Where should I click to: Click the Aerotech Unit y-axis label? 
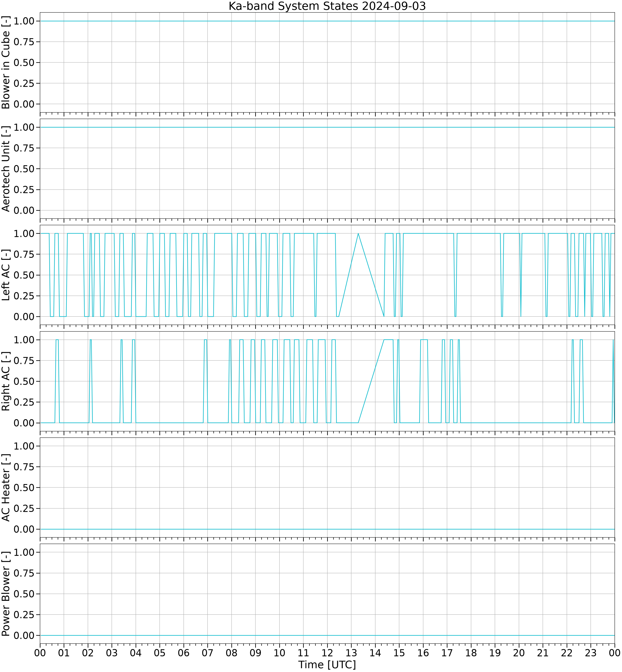pyautogui.click(x=6, y=169)
